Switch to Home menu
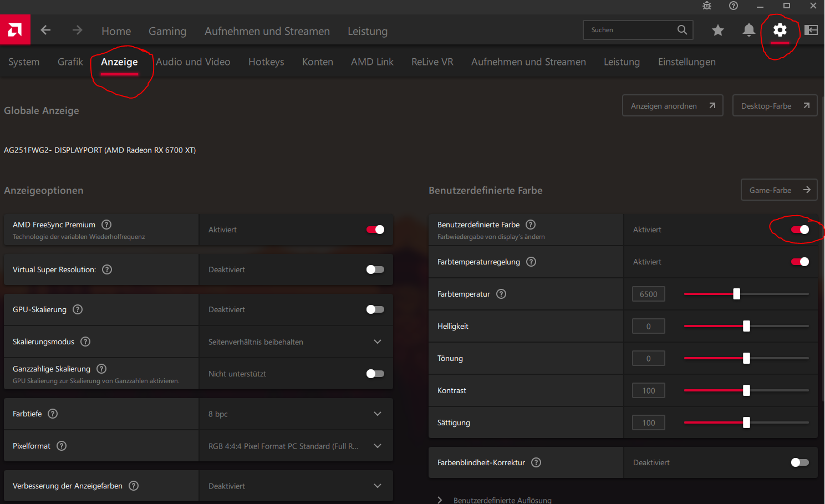The height and width of the screenshot is (504, 825). (x=116, y=31)
